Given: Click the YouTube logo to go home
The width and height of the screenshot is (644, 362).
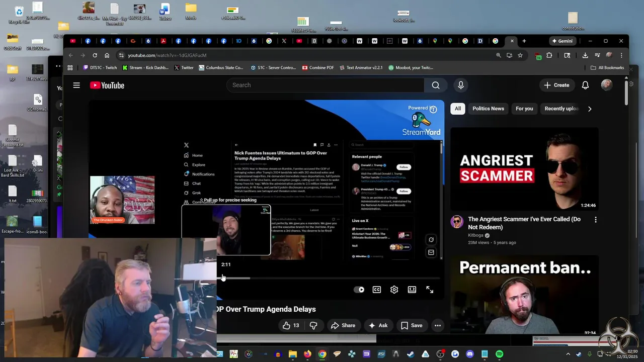Looking at the screenshot, I should point(107,85).
